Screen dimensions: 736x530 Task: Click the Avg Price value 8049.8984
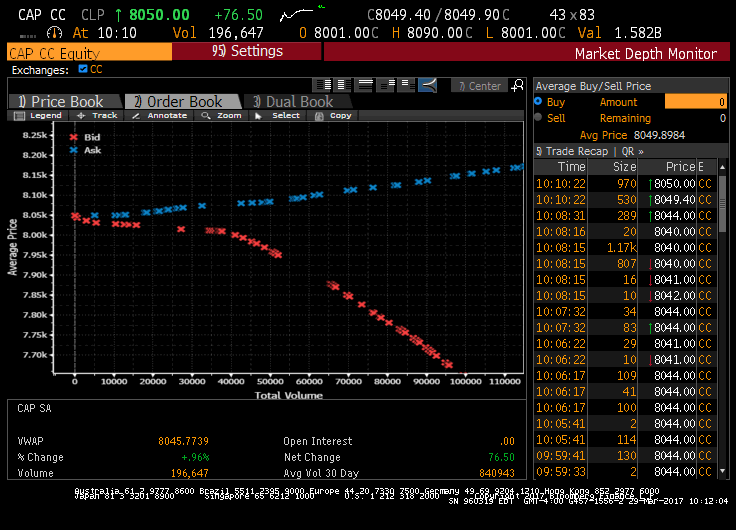pyautogui.click(x=659, y=135)
